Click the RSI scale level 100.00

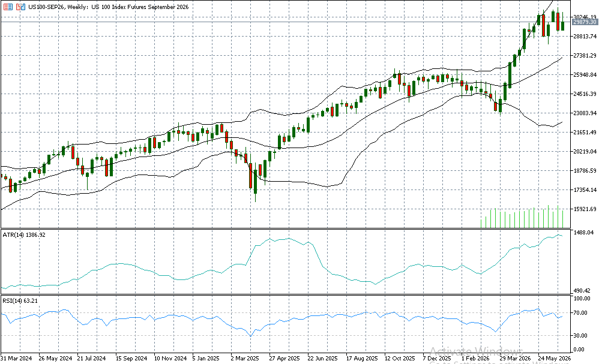[582, 299]
